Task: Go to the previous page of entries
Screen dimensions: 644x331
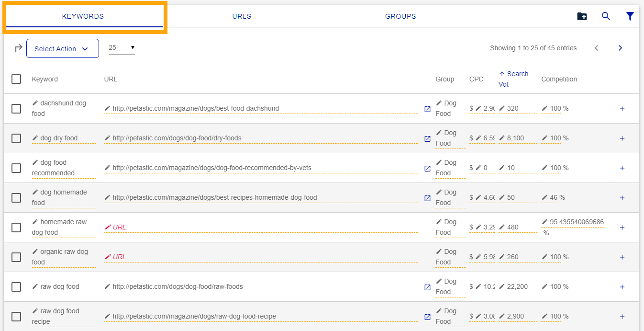Action: [x=596, y=48]
